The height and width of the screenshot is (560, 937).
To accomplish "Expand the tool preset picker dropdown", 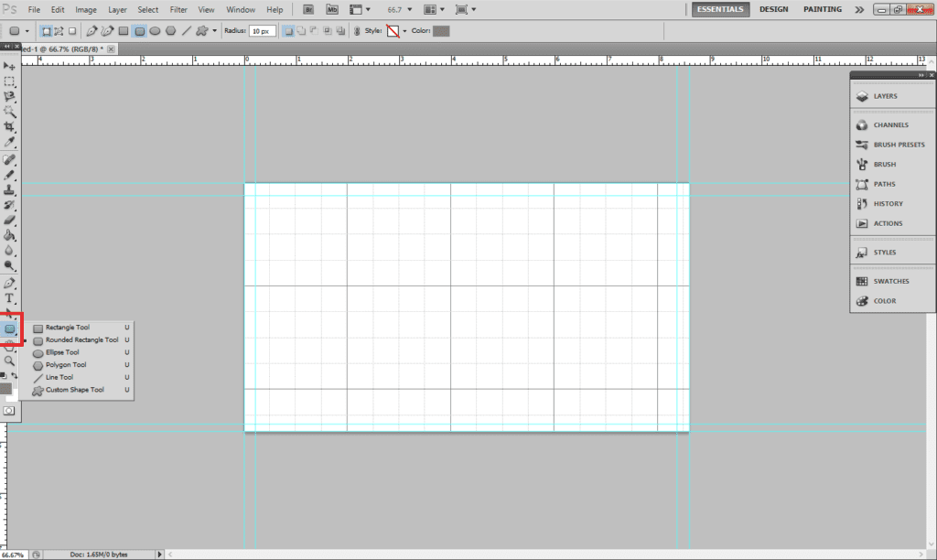I will click(x=27, y=31).
